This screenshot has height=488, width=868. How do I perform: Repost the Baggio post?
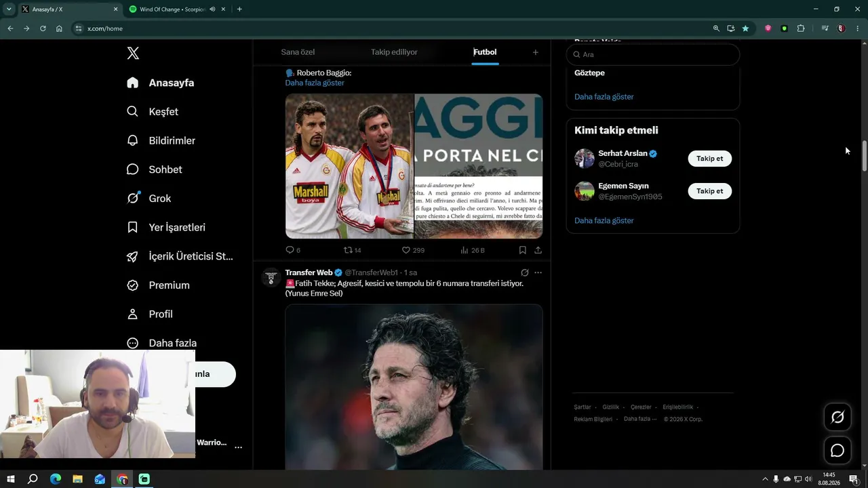352,250
